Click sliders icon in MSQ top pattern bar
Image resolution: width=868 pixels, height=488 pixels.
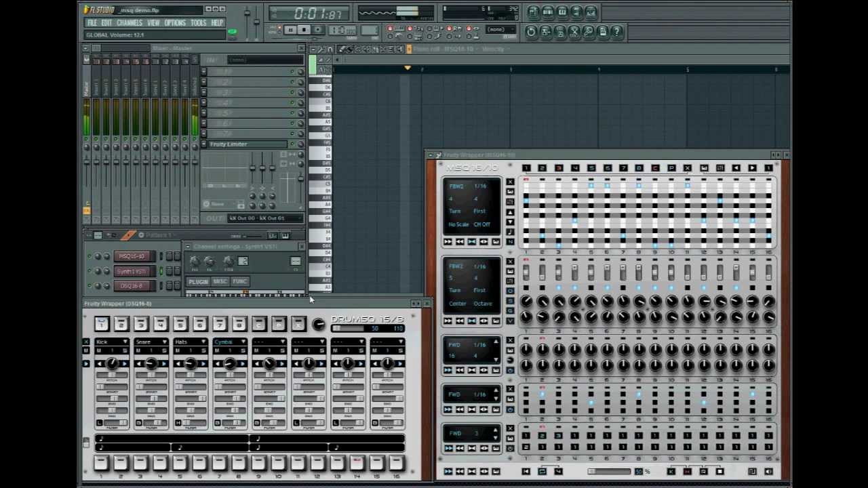720,168
